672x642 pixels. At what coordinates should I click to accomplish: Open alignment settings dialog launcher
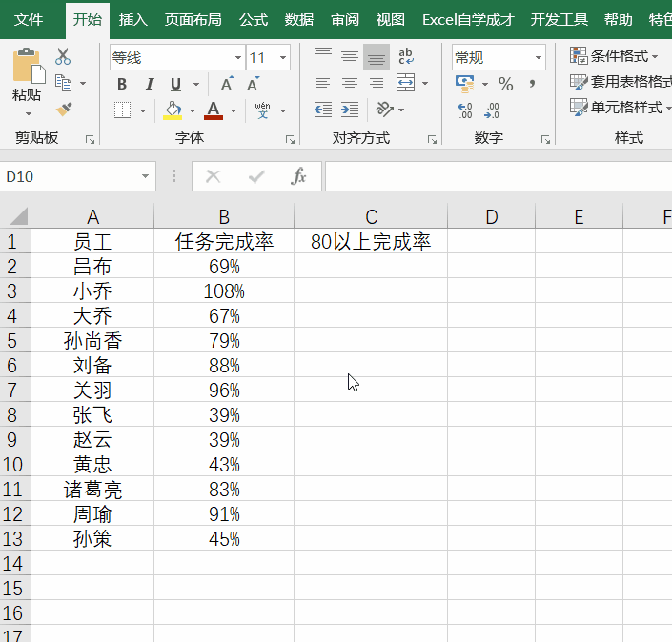tap(432, 139)
